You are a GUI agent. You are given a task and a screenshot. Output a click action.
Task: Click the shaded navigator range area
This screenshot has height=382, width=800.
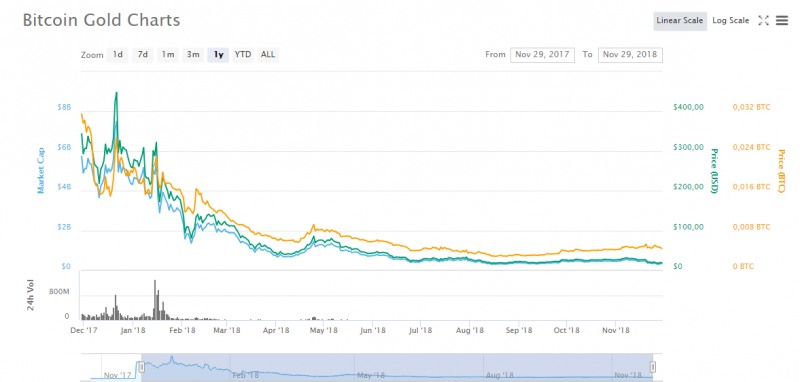397,367
